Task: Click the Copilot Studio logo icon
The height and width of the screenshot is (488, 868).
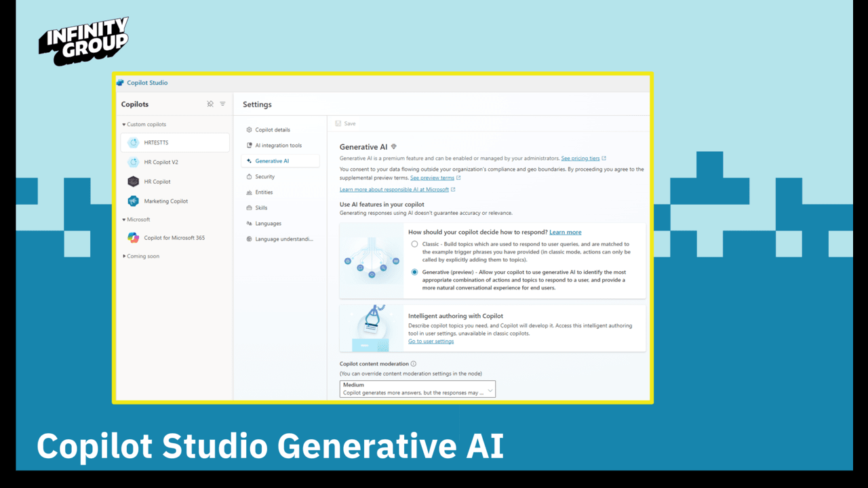Action: (121, 83)
